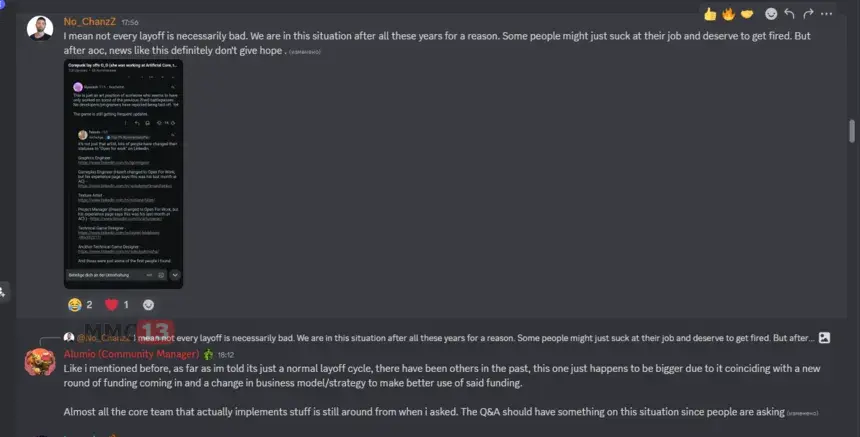React with the fire emoji
The image size is (860, 437).
[x=727, y=14]
